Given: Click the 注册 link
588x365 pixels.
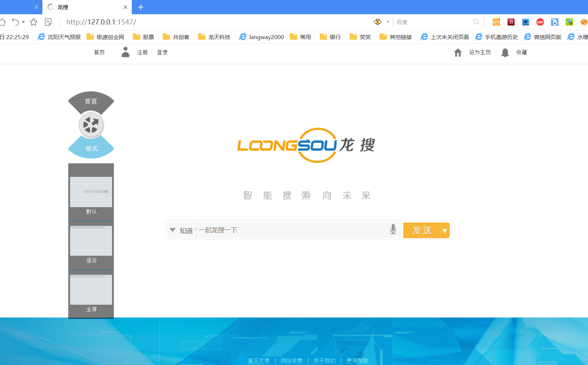Looking at the screenshot, I should [x=142, y=52].
